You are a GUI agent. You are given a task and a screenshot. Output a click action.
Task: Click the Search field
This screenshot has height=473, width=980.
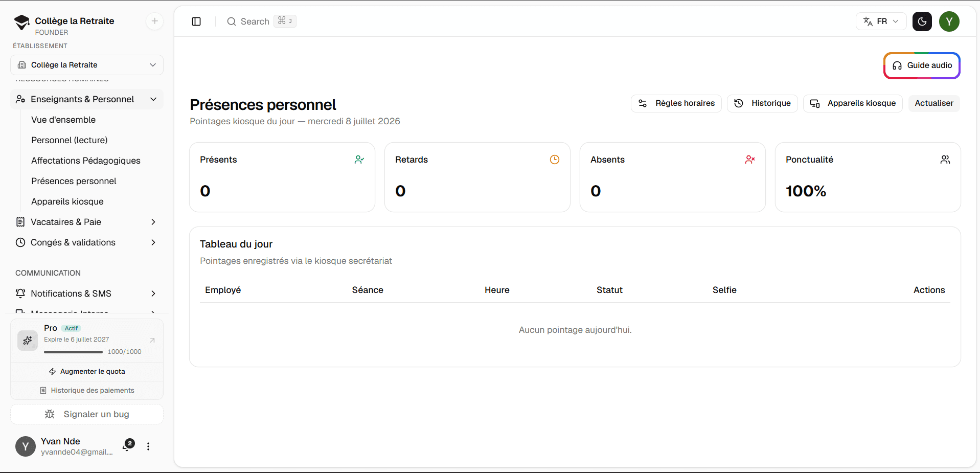coord(262,21)
